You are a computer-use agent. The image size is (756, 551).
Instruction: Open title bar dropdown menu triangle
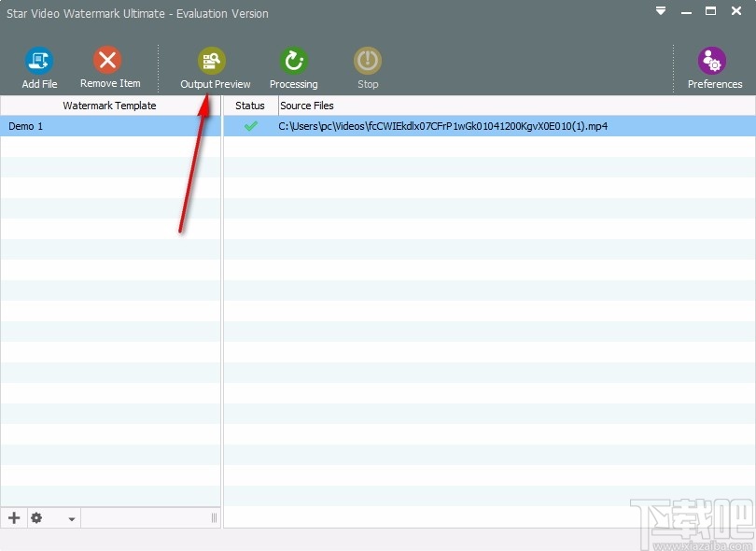[x=661, y=10]
